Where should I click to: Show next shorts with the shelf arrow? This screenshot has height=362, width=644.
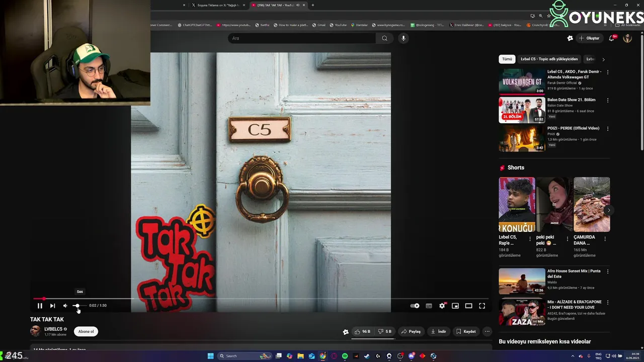pyautogui.click(x=608, y=210)
